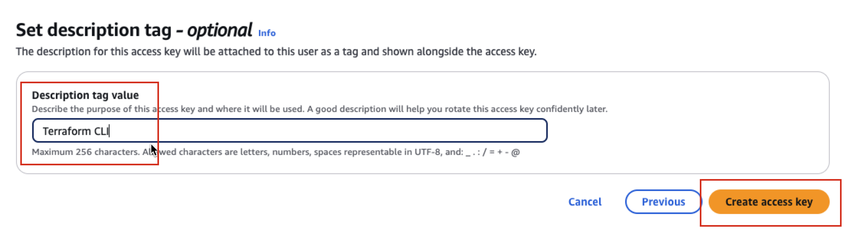The height and width of the screenshot is (237, 868).
Task: Cancel the access key creation
Action: click(585, 202)
